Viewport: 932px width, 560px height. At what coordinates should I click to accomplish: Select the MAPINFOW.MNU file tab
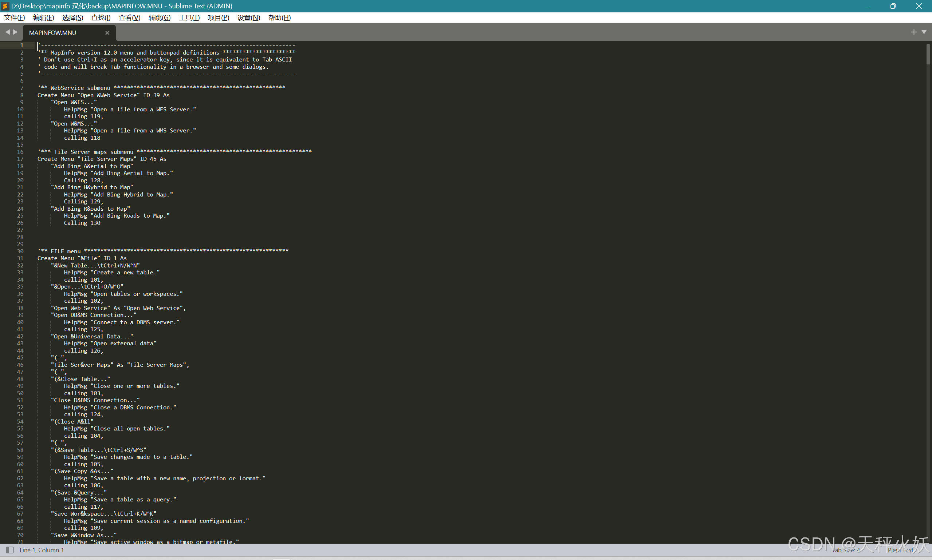coord(52,33)
